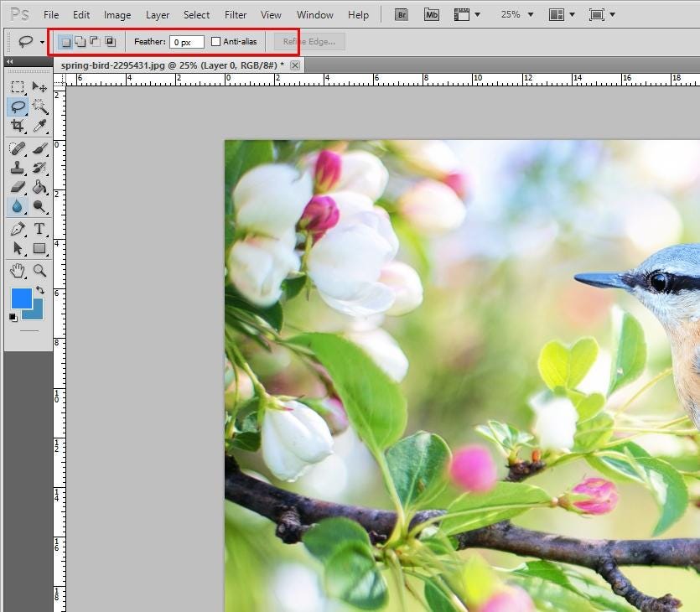This screenshot has width=700, height=612.
Task: Launch Adobe Bridge
Action: [402, 15]
